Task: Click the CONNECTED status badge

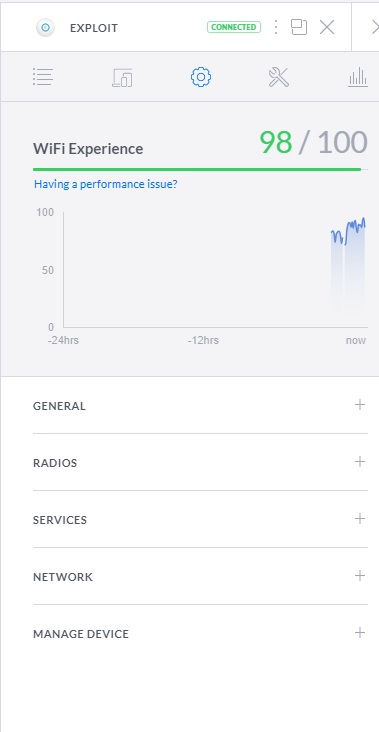Action: point(233,27)
